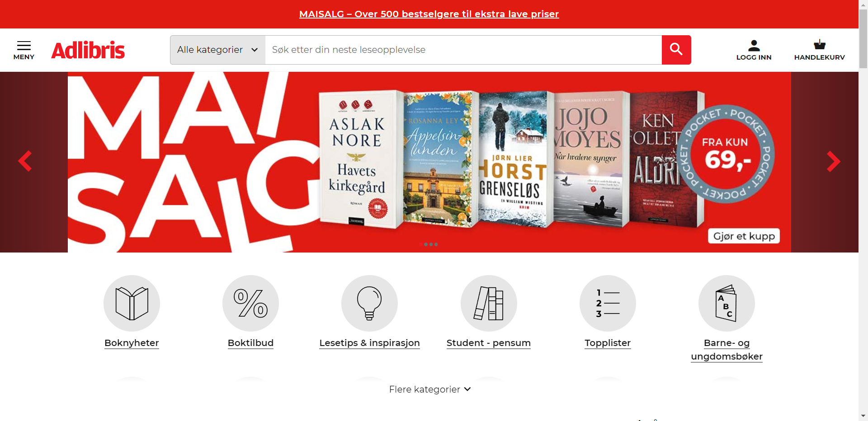This screenshot has width=868, height=421.
Task: Click the red search magnifier button
Action: pos(676,50)
